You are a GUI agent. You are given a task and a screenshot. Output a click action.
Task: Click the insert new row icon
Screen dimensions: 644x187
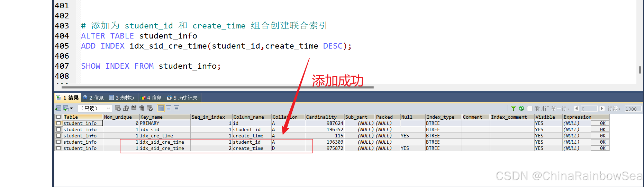[x=118, y=109]
